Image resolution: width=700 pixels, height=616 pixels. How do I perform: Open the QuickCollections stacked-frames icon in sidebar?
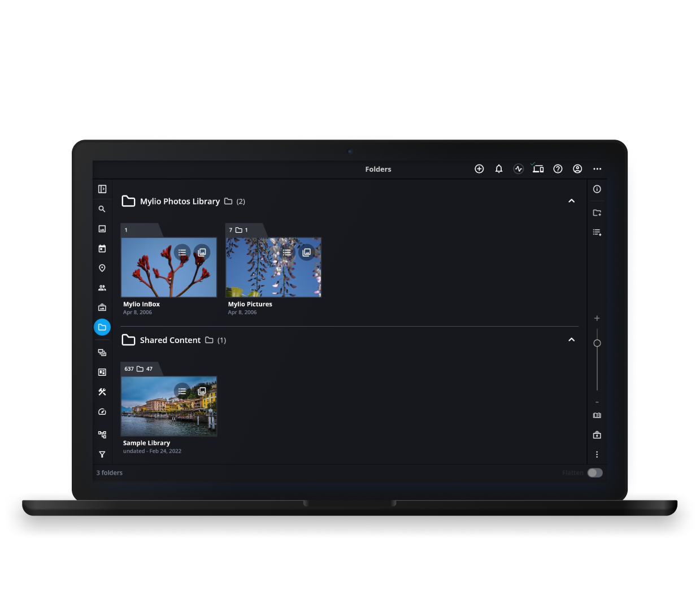coord(102,353)
